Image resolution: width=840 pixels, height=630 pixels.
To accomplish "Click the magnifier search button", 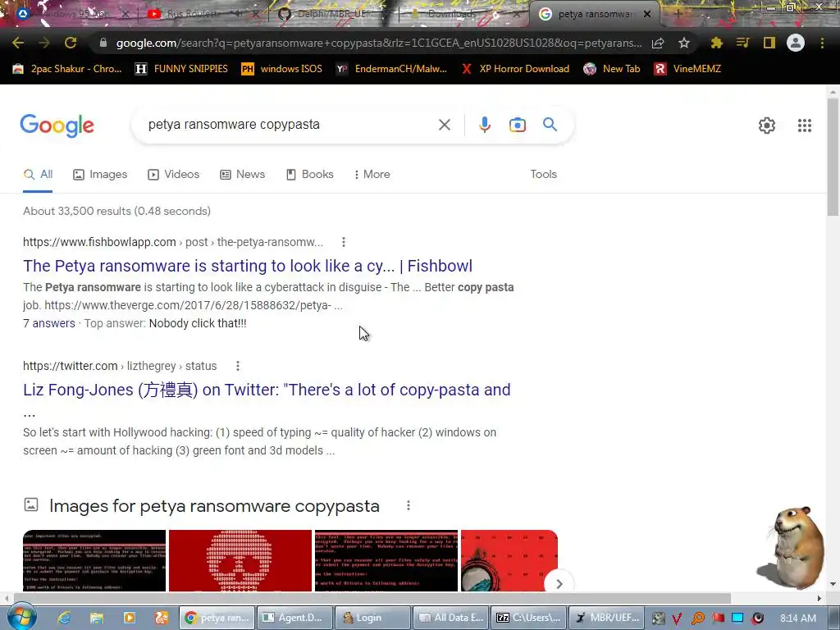I will pyautogui.click(x=550, y=125).
